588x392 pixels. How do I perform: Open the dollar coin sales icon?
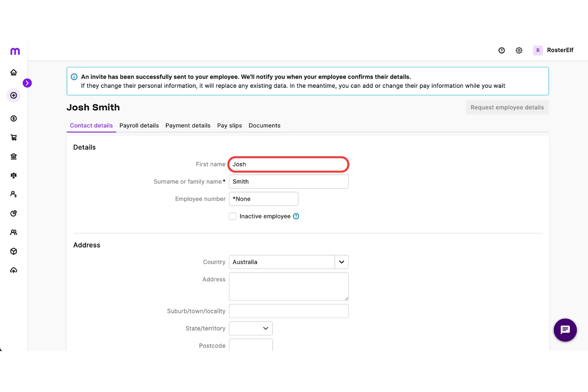point(14,119)
